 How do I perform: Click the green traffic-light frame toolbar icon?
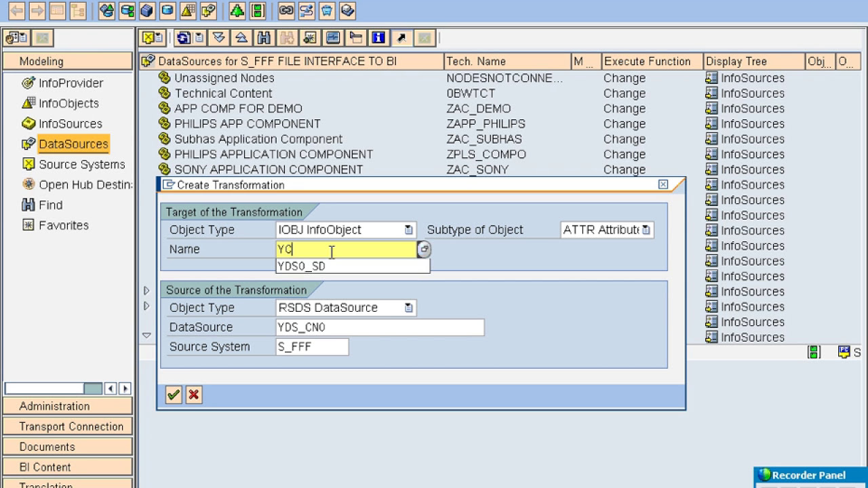258,11
